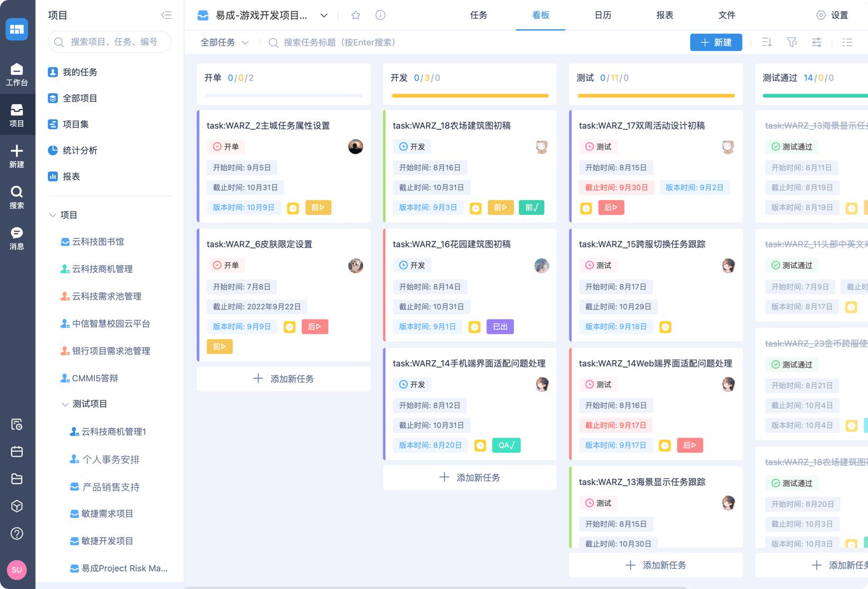Open 消息 in the left sidebar
This screenshot has height=589, width=868.
[x=17, y=238]
